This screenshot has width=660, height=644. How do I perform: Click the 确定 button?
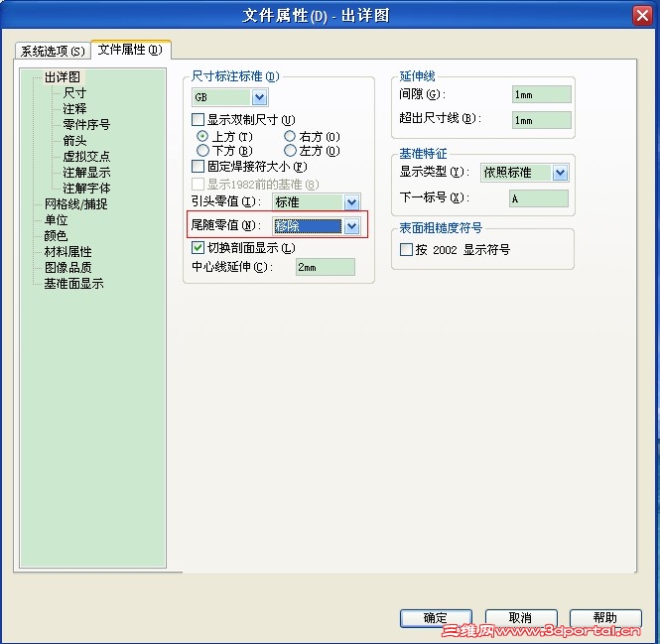click(436, 618)
